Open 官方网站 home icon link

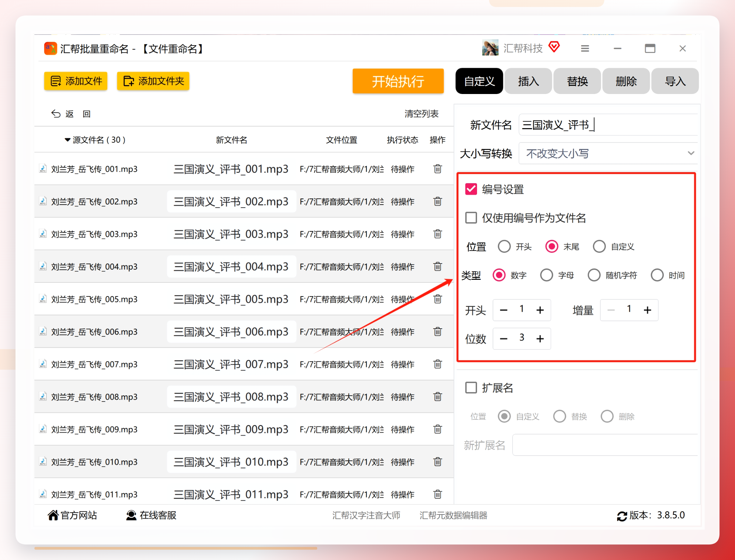(53, 515)
